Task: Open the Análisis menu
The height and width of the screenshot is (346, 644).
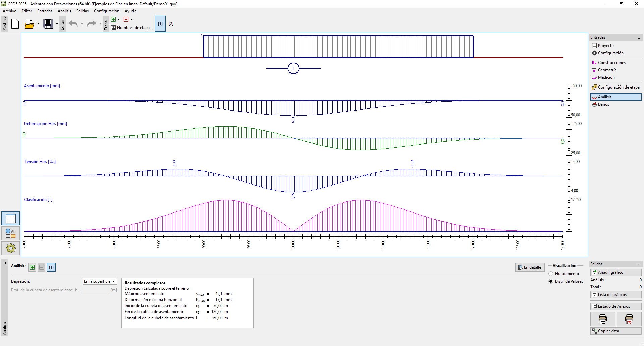Action: point(64,11)
